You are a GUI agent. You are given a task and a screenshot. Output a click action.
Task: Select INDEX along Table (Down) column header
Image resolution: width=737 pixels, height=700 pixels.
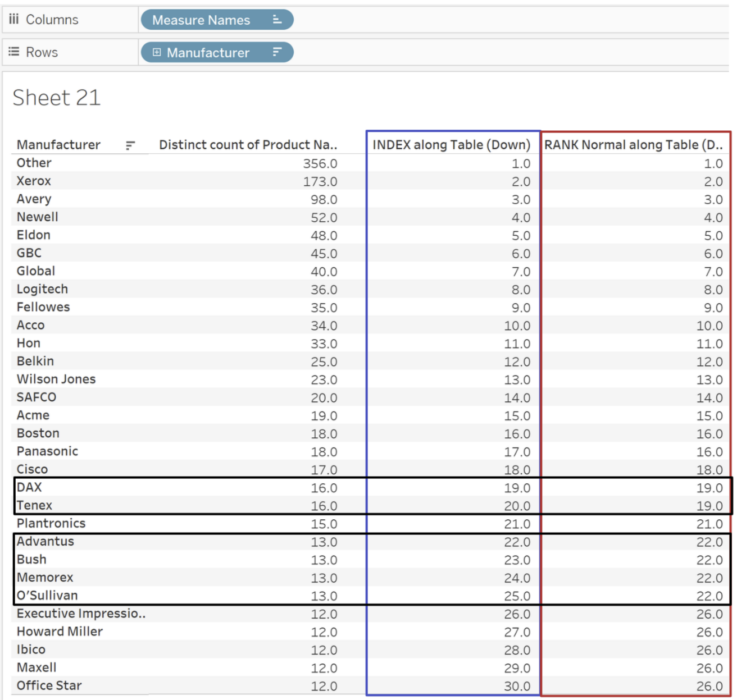(451, 145)
